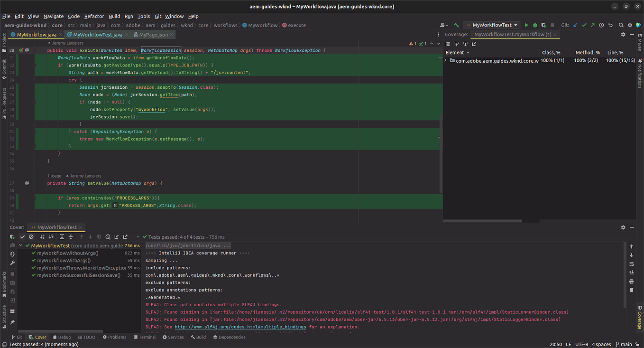Toggle showing ignored tests with the slash icon

pyautogui.click(x=31, y=236)
